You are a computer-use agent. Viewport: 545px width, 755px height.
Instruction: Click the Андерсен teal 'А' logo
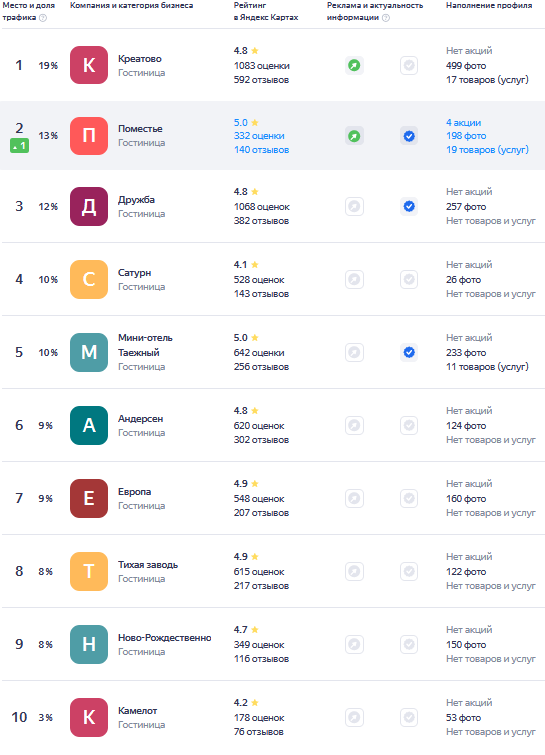point(89,425)
